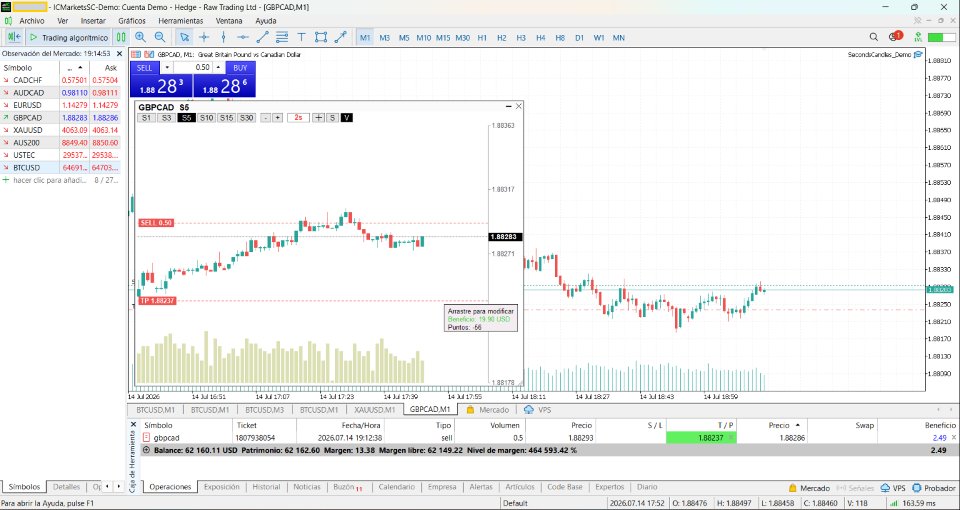This screenshot has height=510, width=960.
Task: Click plus button in seconds panel
Action: click(277, 118)
